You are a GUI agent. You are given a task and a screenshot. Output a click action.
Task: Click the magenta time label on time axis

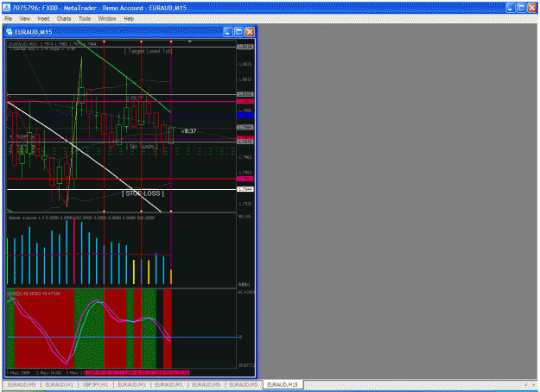[x=137, y=373]
